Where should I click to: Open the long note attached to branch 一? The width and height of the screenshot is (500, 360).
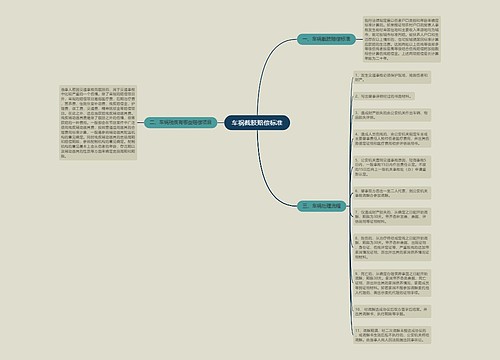[402, 39]
